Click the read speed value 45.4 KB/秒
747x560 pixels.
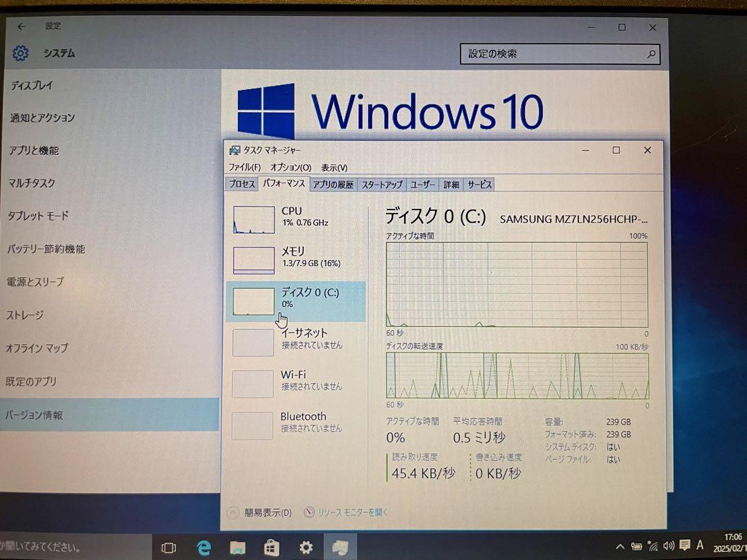(x=423, y=474)
